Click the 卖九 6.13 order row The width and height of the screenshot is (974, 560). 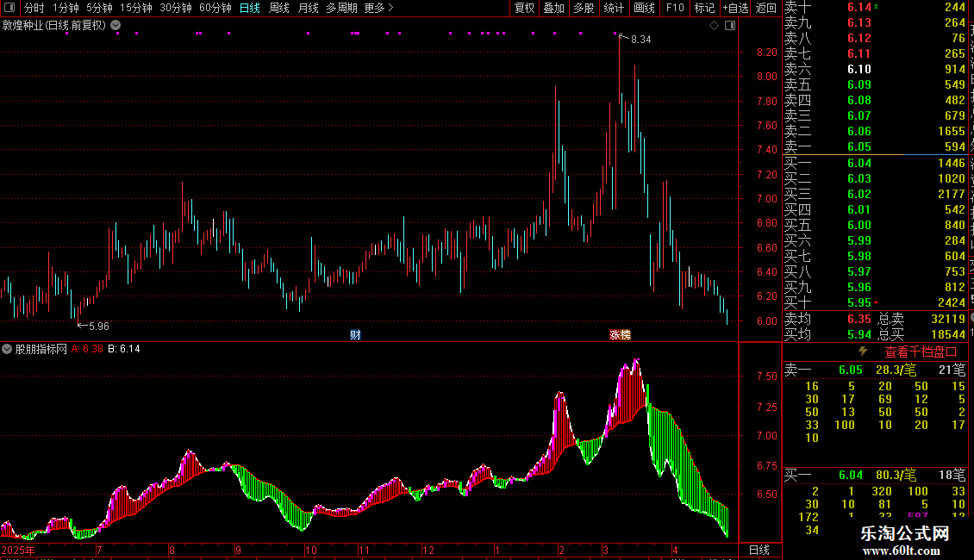875,22
